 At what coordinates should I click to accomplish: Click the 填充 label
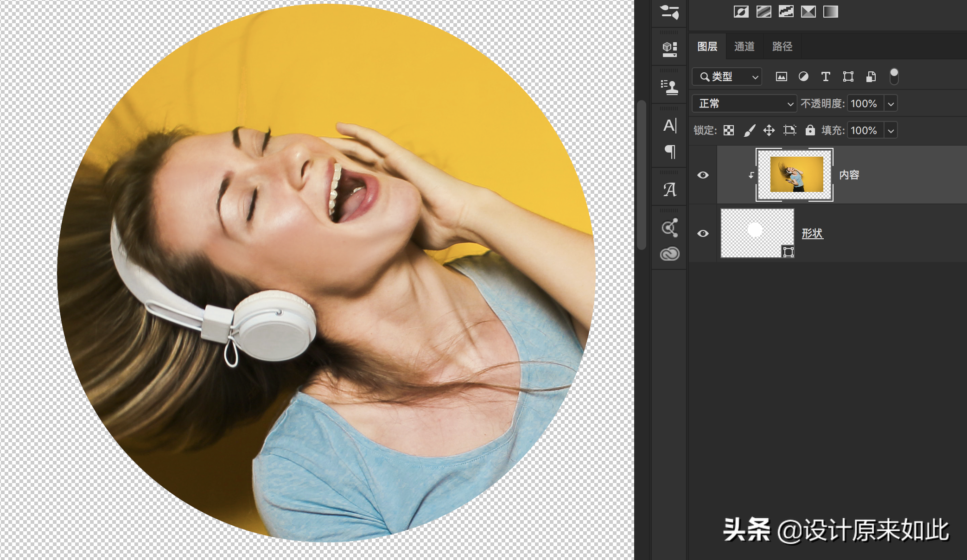[833, 131]
